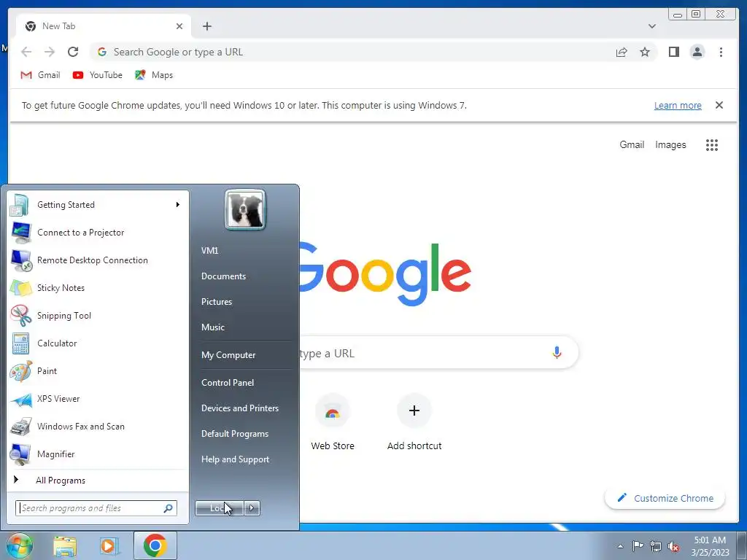
Task: Click the Chrome taskbar button
Action: point(155,545)
